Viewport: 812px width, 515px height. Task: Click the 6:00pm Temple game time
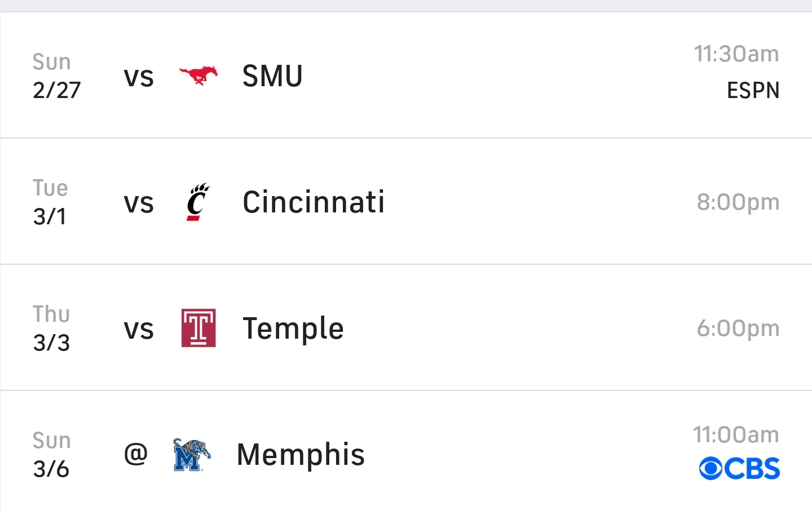click(x=738, y=328)
